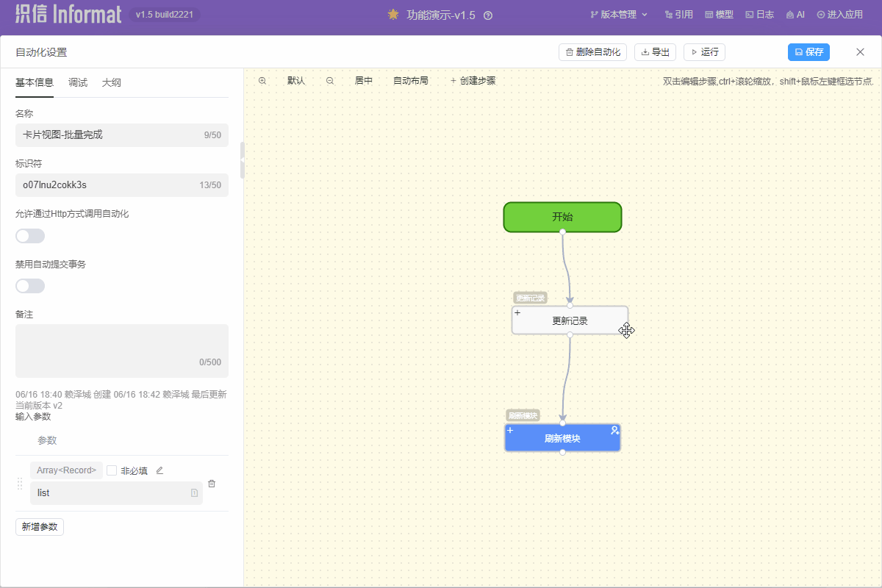Toggle 禁用自动提交事务 switch
The image size is (882, 588).
(x=30, y=286)
